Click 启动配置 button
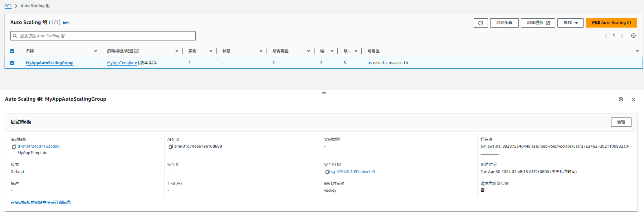Viewport: 644px width, 216px height. point(504,23)
